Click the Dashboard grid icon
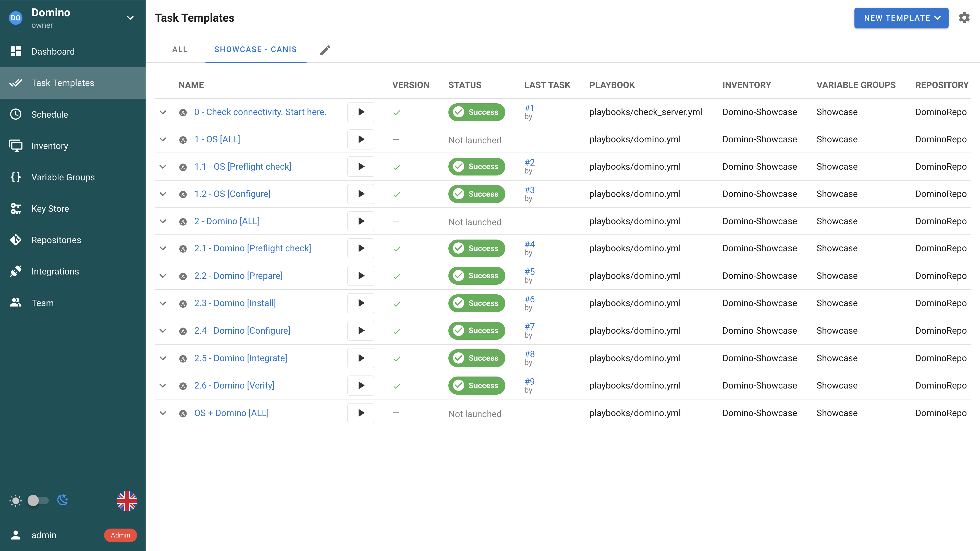The image size is (980, 551). (16, 51)
